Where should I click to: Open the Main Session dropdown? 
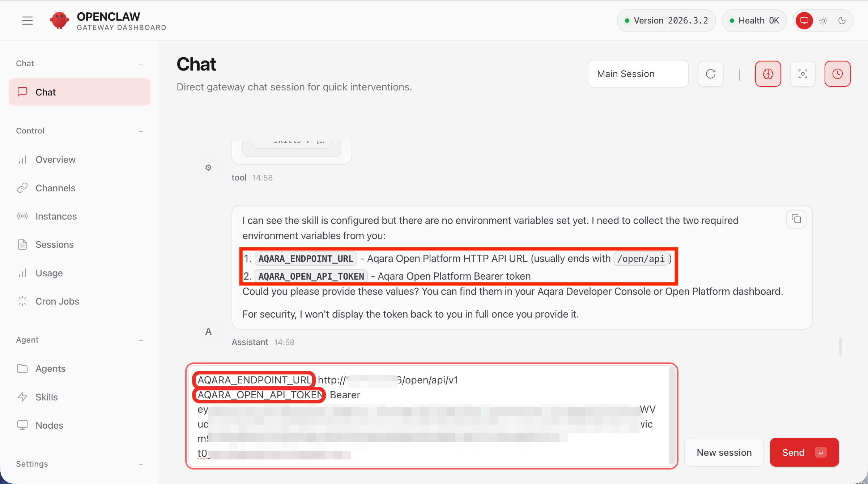(638, 73)
